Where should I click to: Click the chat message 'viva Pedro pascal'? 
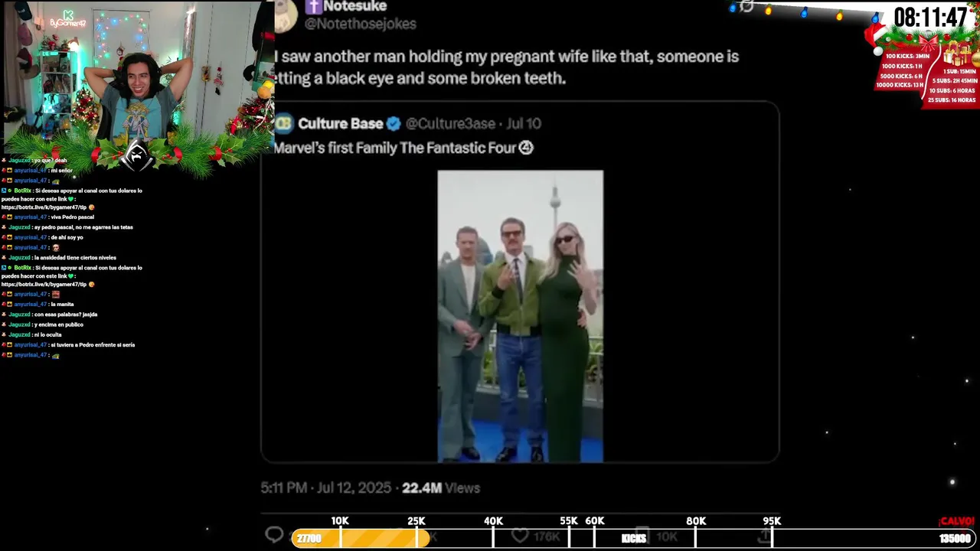click(x=73, y=217)
